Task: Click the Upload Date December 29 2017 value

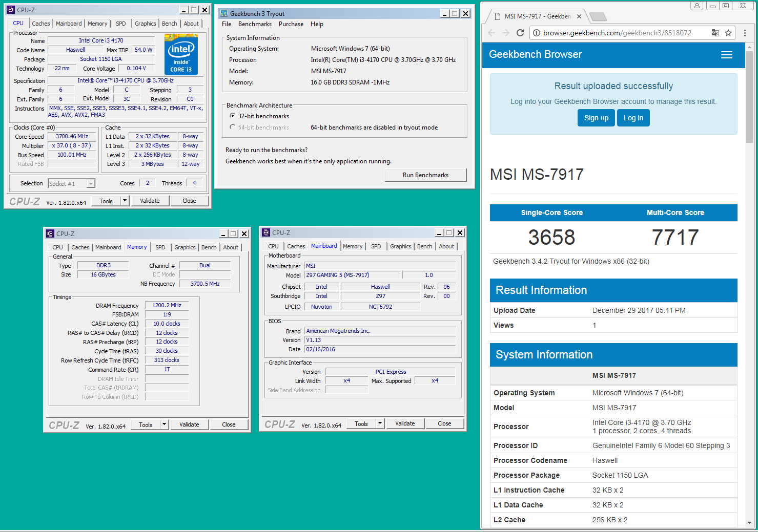Action: (x=639, y=310)
